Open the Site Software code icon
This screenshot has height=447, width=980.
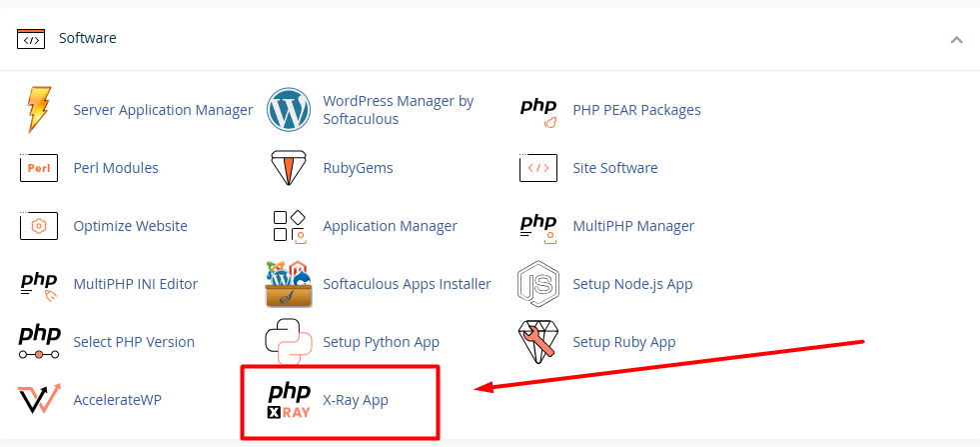click(x=538, y=168)
